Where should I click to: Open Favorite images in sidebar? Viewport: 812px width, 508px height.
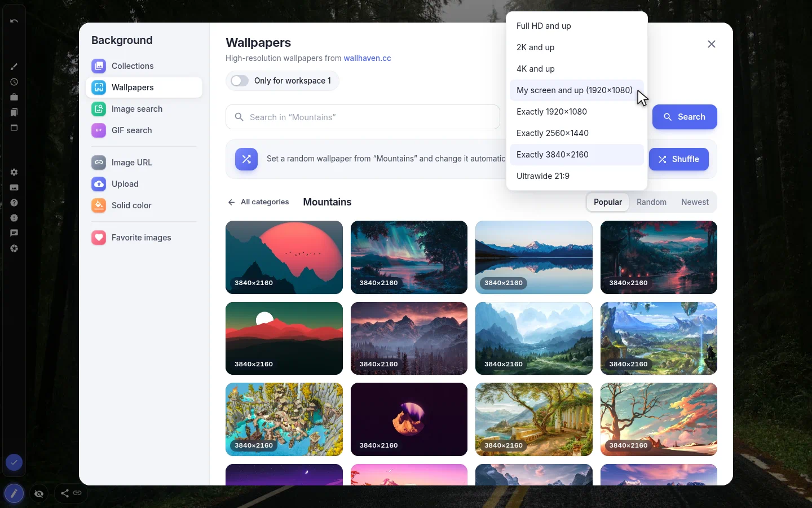[144, 238]
